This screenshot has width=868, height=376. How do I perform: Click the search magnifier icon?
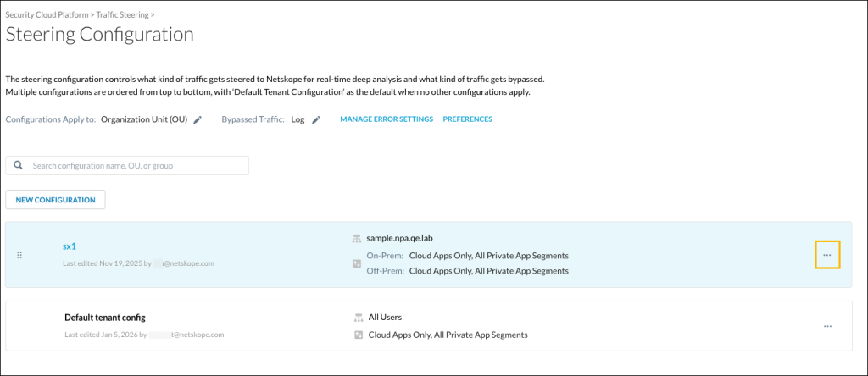click(x=19, y=165)
